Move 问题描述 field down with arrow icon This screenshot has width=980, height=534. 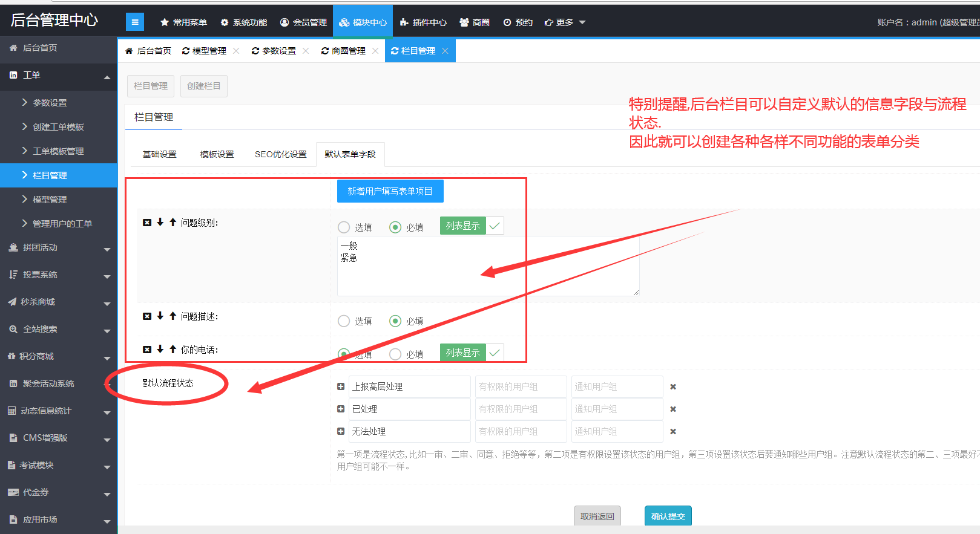coord(160,316)
